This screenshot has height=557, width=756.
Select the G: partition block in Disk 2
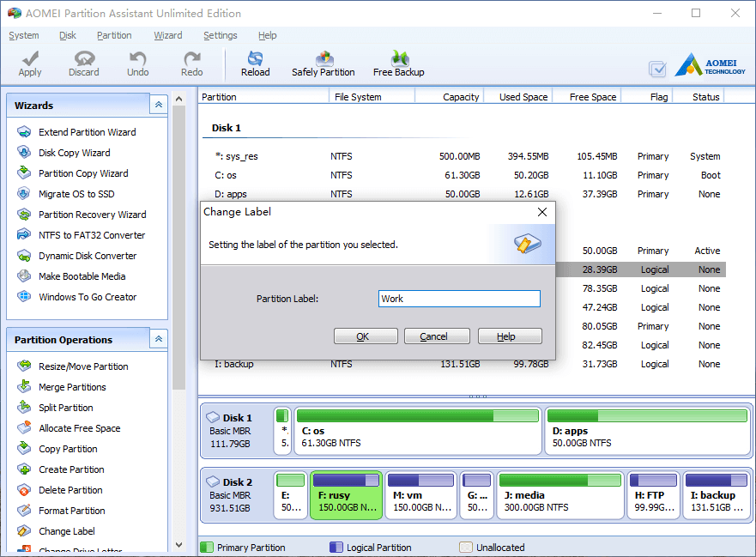(477, 495)
